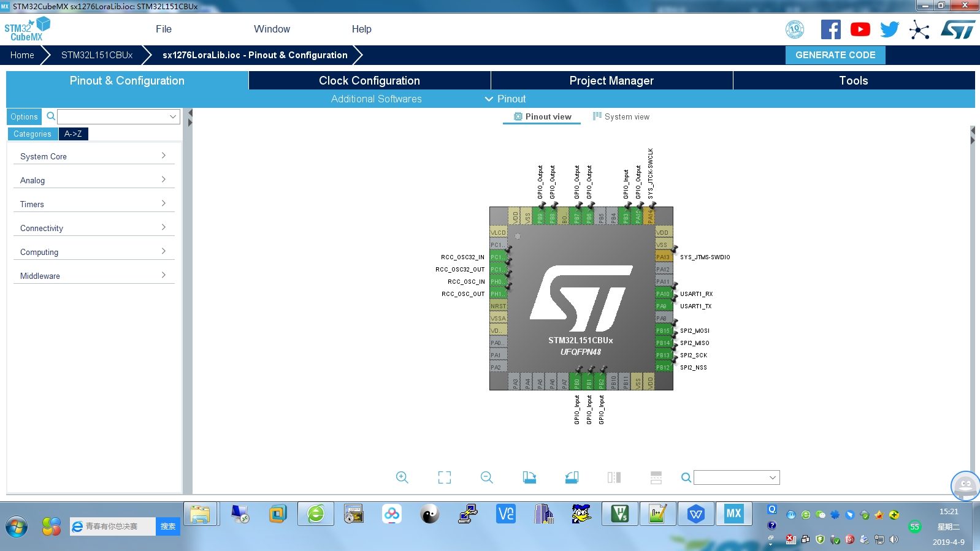
Task: Click the ST community network icon
Action: click(x=919, y=29)
